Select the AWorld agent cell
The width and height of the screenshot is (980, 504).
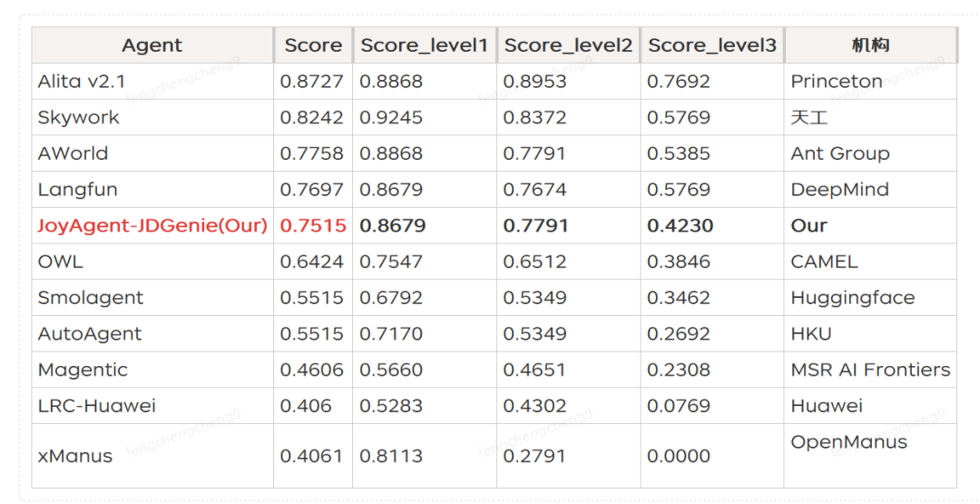(x=152, y=153)
